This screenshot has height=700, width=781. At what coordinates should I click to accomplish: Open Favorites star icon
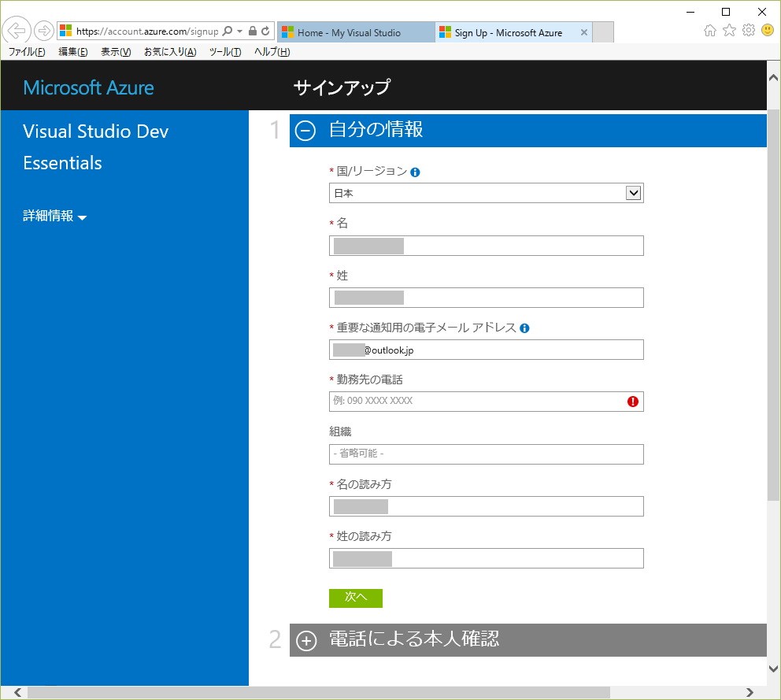729,31
